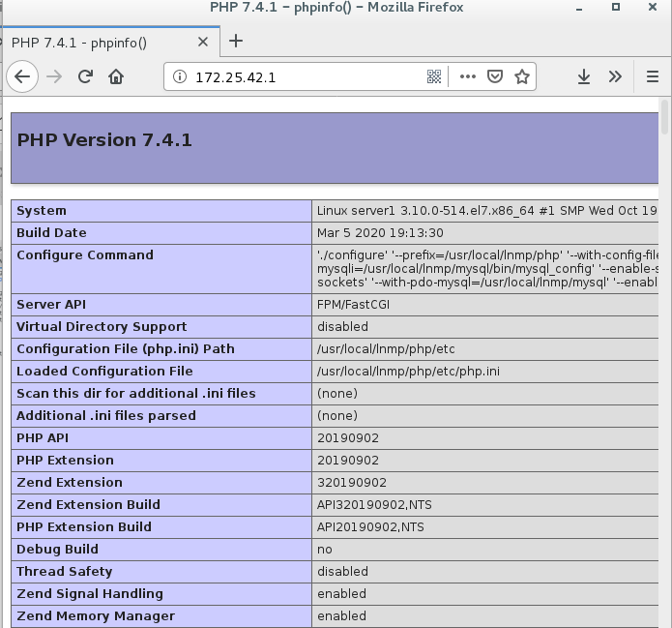672x628 pixels.
Task: Select the PHP API label
Action: click(x=43, y=438)
